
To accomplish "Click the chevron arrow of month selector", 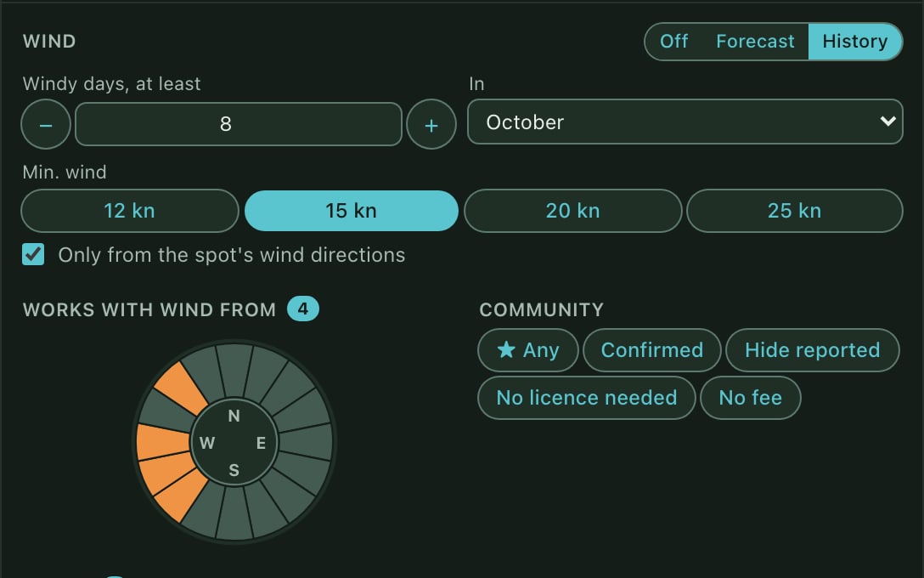I will click(x=887, y=121).
